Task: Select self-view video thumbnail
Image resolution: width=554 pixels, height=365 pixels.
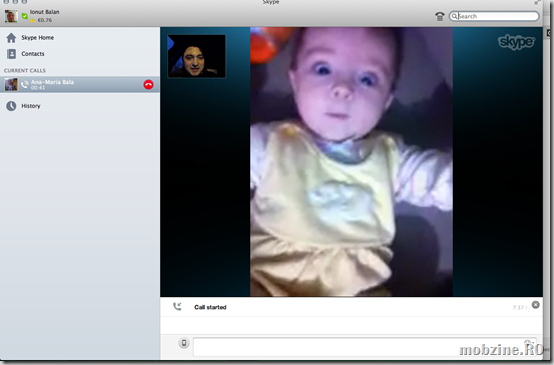Action: [x=196, y=56]
